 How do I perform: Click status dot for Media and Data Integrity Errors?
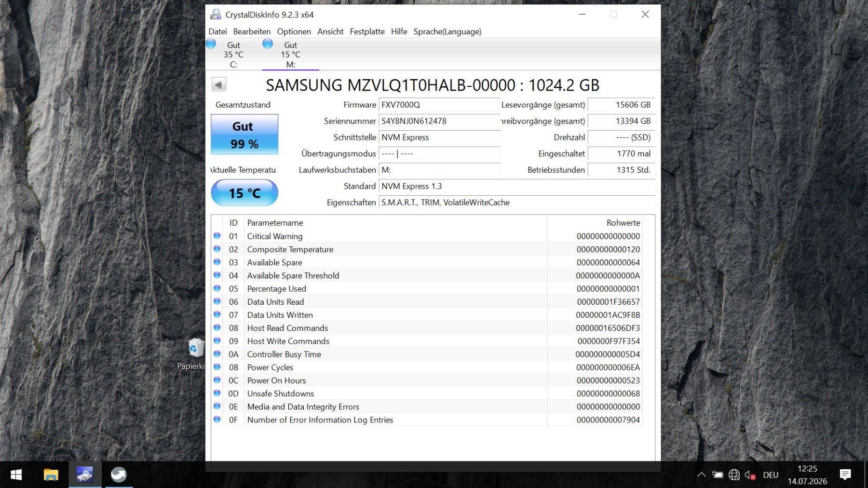tap(217, 406)
